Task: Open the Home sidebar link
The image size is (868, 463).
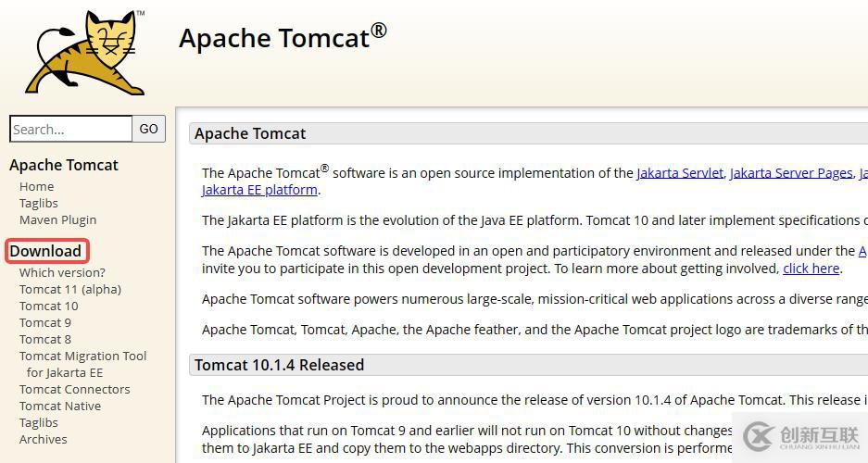Action: point(37,186)
